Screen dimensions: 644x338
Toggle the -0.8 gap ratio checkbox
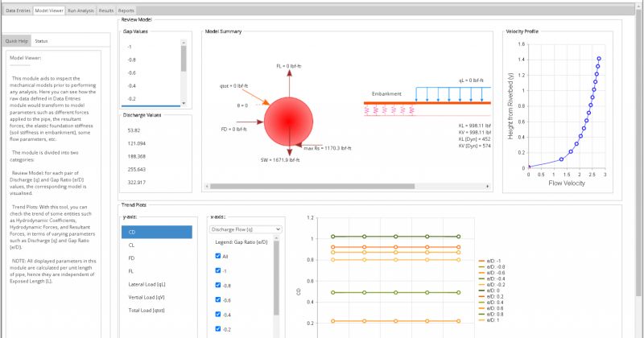point(218,285)
